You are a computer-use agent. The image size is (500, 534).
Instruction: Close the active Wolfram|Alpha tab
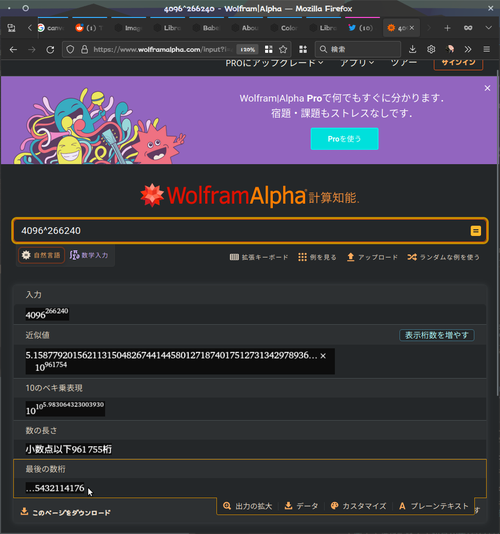[x=412, y=28]
